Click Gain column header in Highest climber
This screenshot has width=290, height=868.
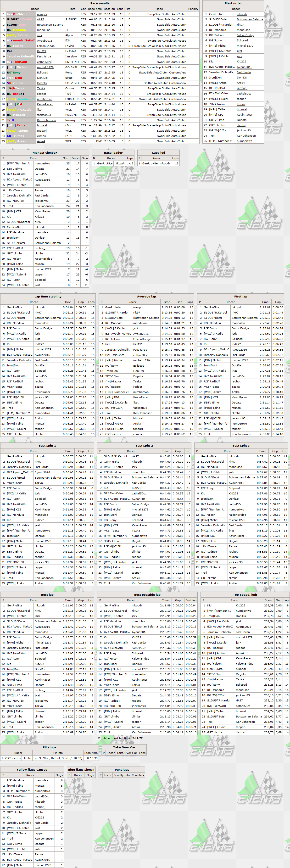(x=84, y=158)
